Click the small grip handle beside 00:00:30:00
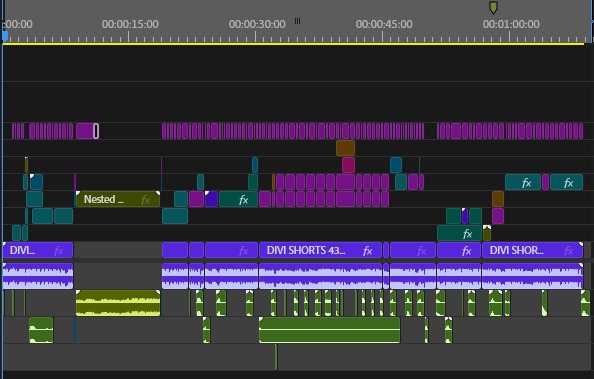Image resolution: width=594 pixels, height=379 pixels. coord(297,21)
